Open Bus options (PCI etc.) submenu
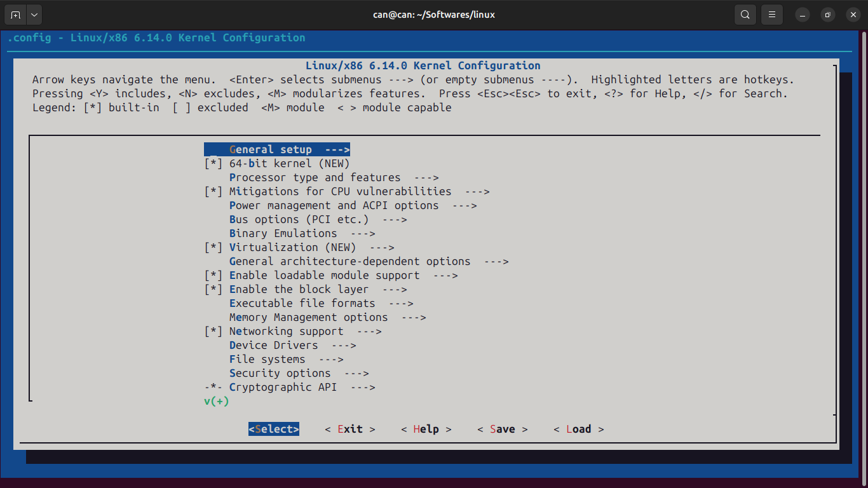The height and width of the screenshot is (488, 868). pyautogui.click(x=318, y=219)
